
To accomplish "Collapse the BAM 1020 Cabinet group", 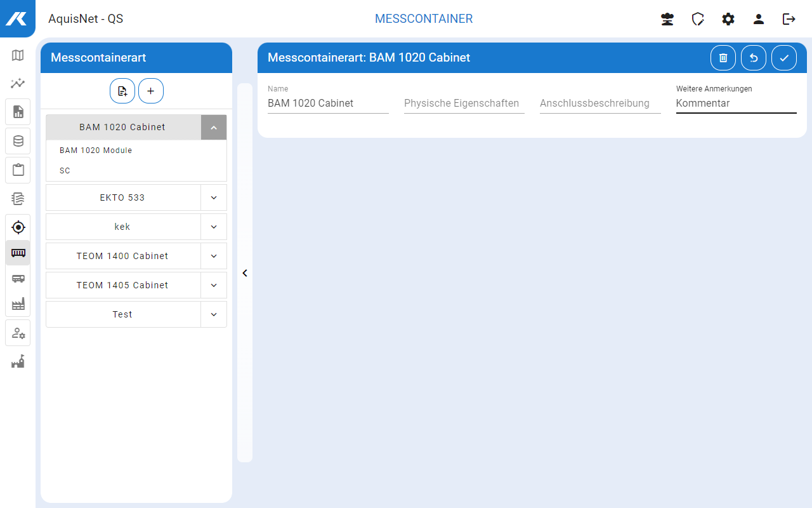I will 214,128.
